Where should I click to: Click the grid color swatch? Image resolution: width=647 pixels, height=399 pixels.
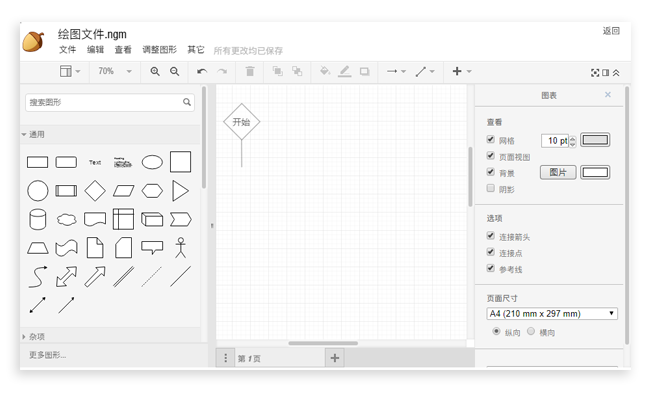pyautogui.click(x=595, y=140)
